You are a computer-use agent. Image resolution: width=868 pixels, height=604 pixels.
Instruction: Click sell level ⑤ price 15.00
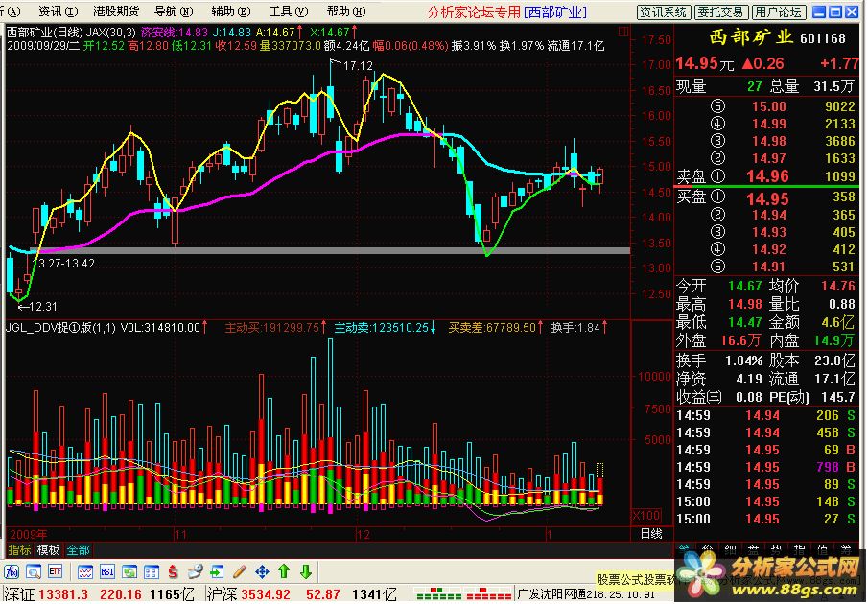click(x=768, y=106)
